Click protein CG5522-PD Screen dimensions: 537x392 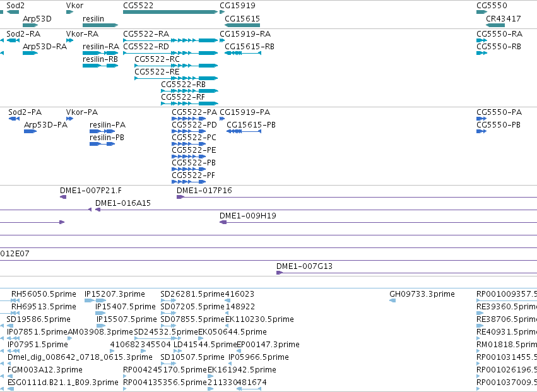click(x=189, y=131)
